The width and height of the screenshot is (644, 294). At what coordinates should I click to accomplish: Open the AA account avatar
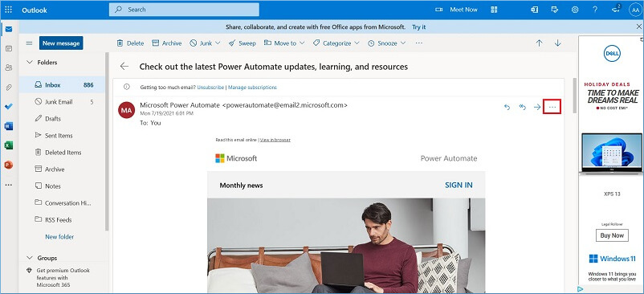click(x=635, y=10)
